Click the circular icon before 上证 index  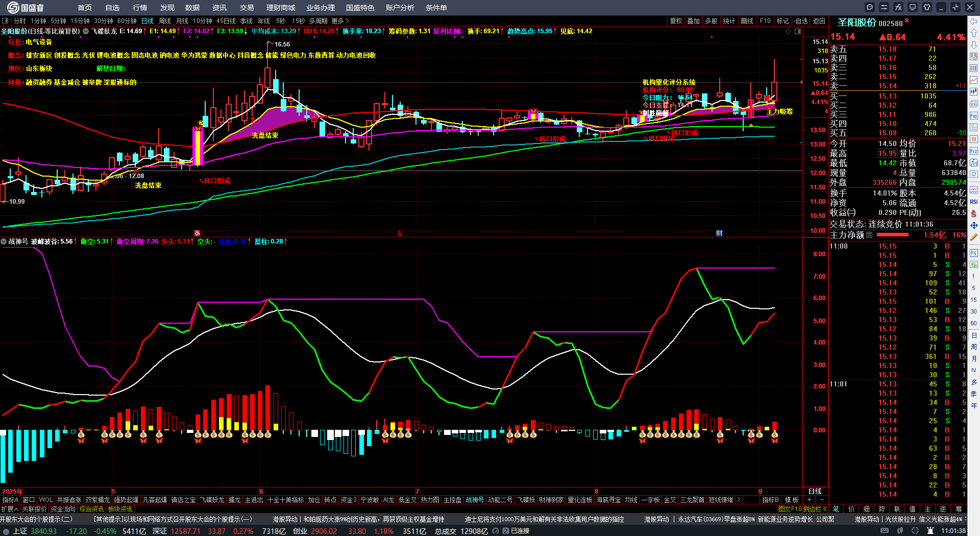[6, 531]
